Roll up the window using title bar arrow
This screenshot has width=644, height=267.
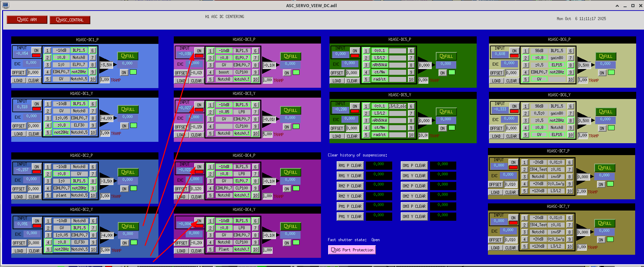click(x=617, y=6)
